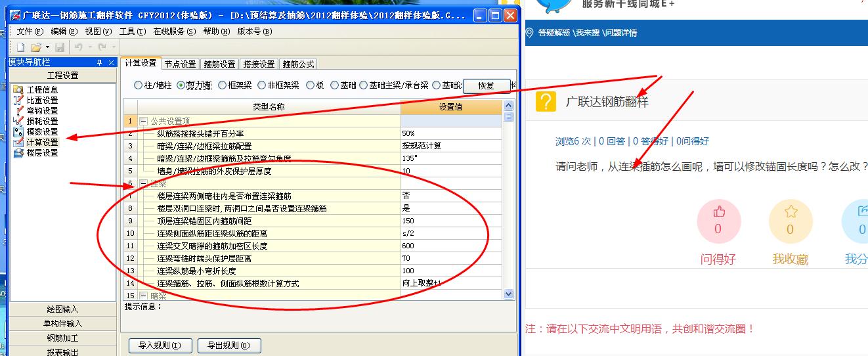Select the 框架梁 radio button
The width and height of the screenshot is (868, 356).
pos(235,85)
